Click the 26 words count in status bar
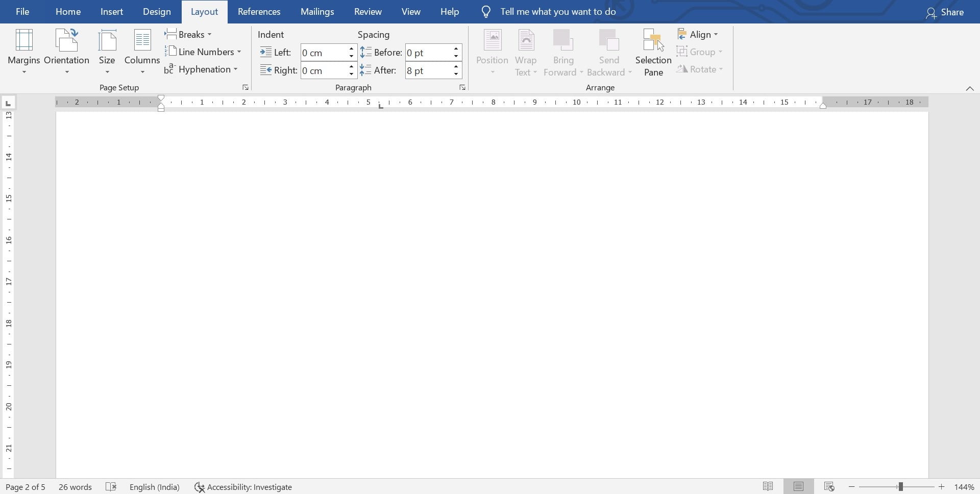The image size is (980, 494). pyautogui.click(x=75, y=487)
